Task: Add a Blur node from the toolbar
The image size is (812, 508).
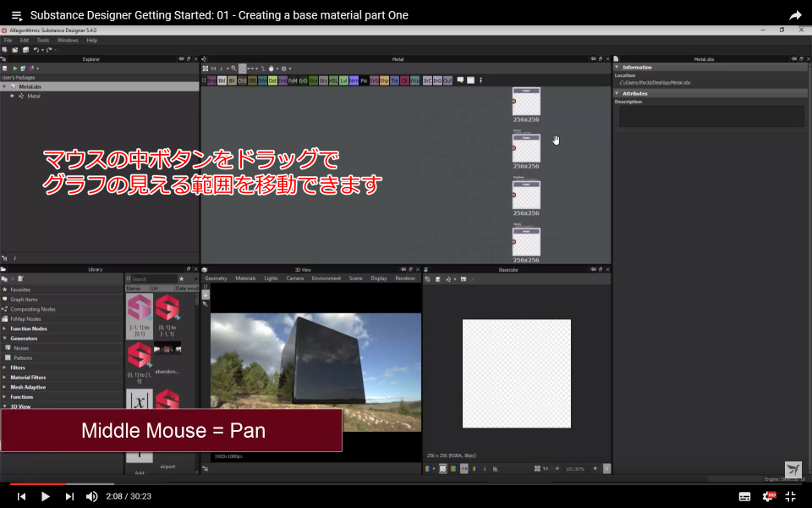Action: click(x=232, y=81)
